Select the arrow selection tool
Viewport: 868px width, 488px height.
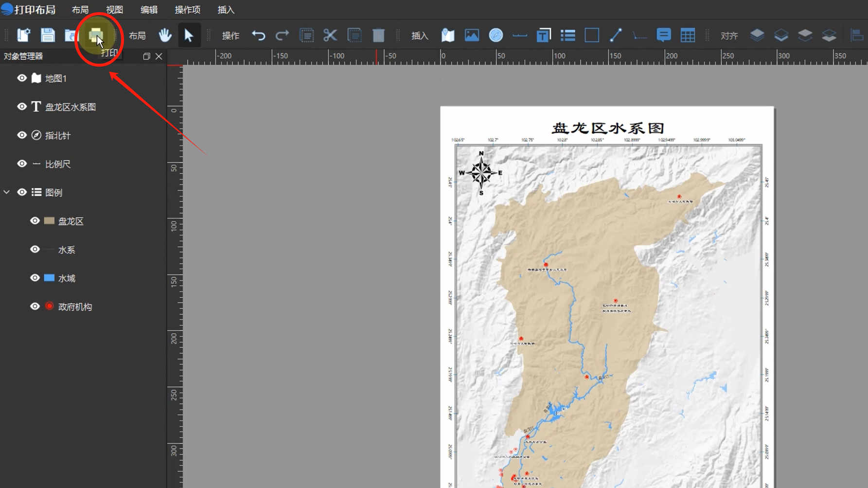[189, 36]
